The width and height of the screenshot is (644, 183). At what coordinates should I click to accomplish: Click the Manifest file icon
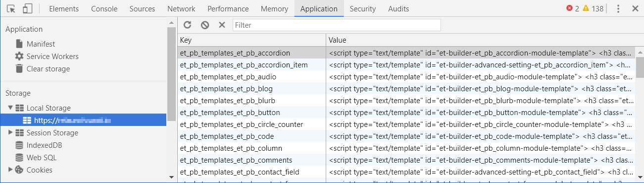[x=19, y=44]
